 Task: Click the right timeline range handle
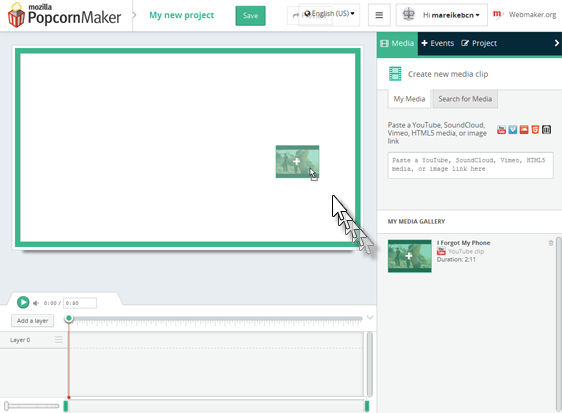[x=367, y=406]
